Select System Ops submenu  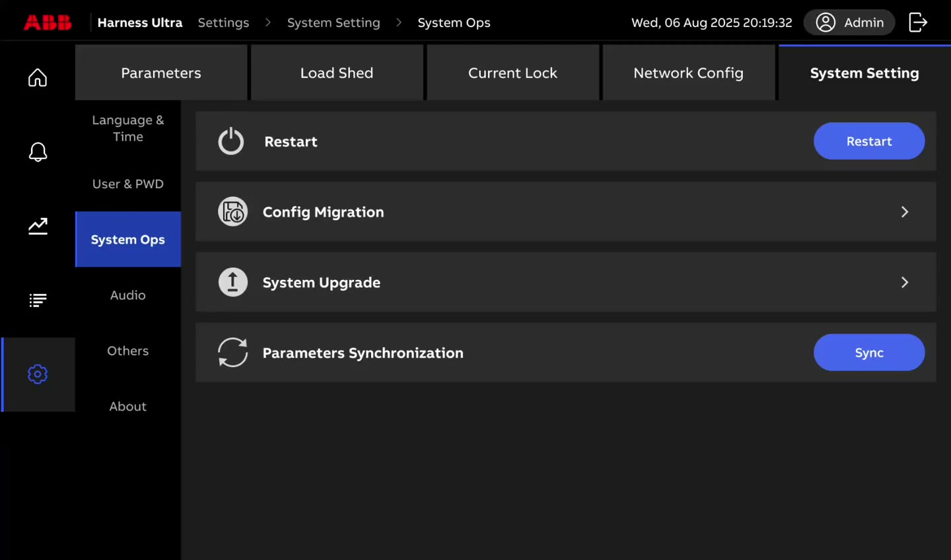coord(128,240)
